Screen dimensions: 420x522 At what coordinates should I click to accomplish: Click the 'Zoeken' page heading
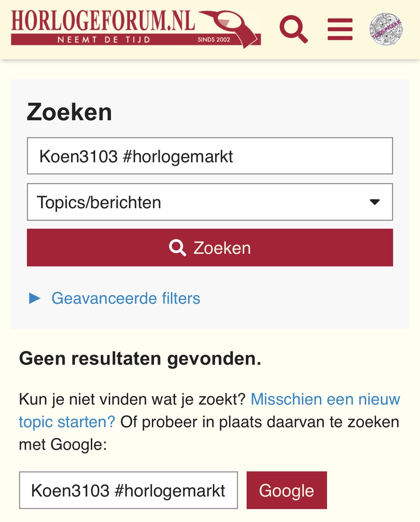pyautogui.click(x=69, y=112)
